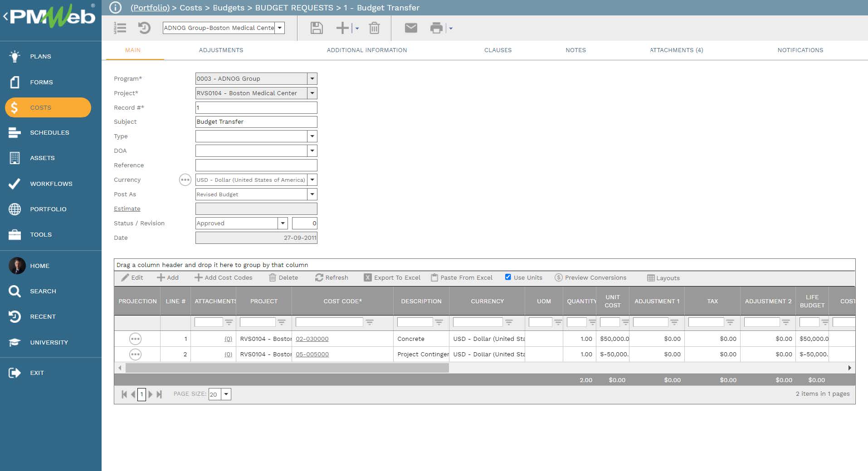Expand the Status dropdown showing Approved
The width and height of the screenshot is (868, 471).
point(283,223)
